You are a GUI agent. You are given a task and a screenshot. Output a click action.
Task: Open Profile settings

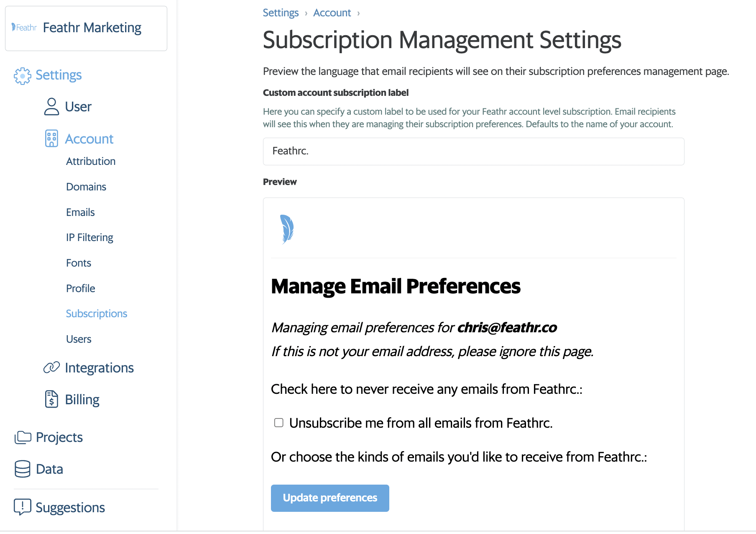tap(81, 288)
